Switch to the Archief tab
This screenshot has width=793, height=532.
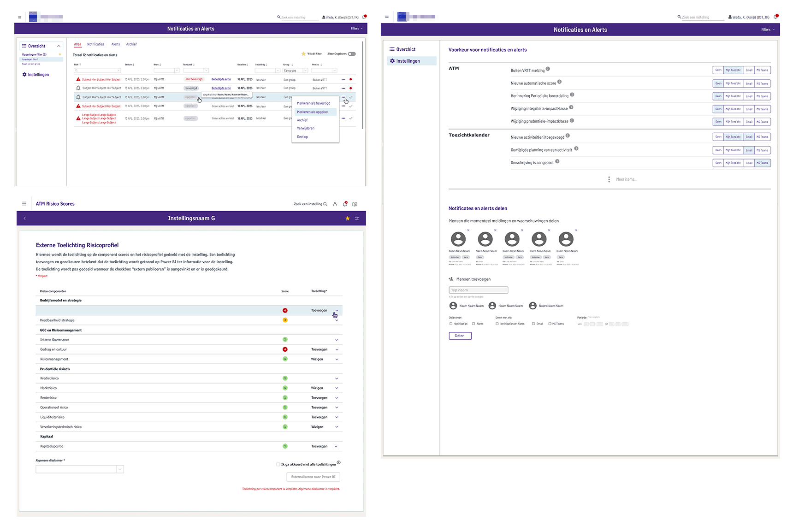tap(131, 44)
